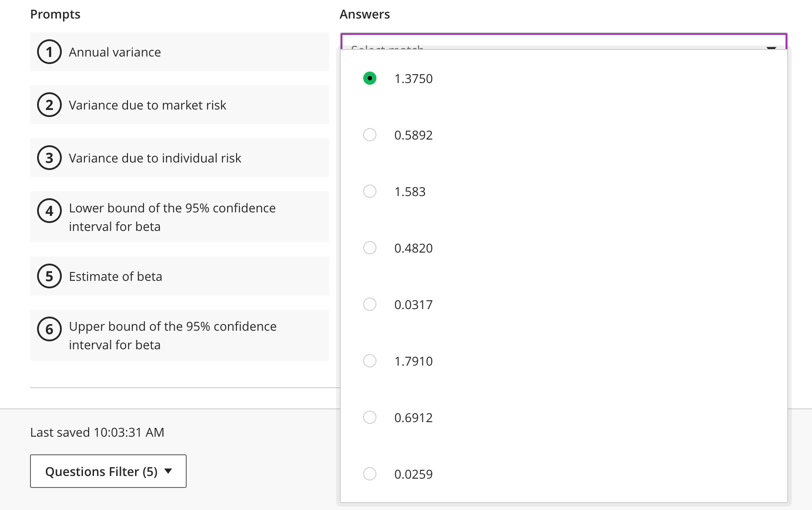
Task: Choose the 0.5892 answer radio button
Action: (370, 135)
